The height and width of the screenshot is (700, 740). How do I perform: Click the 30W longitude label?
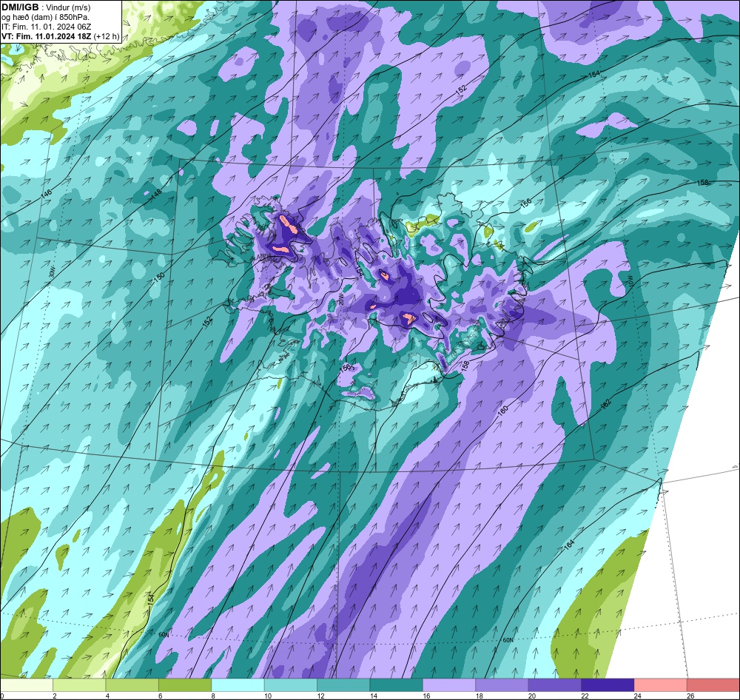[52, 273]
